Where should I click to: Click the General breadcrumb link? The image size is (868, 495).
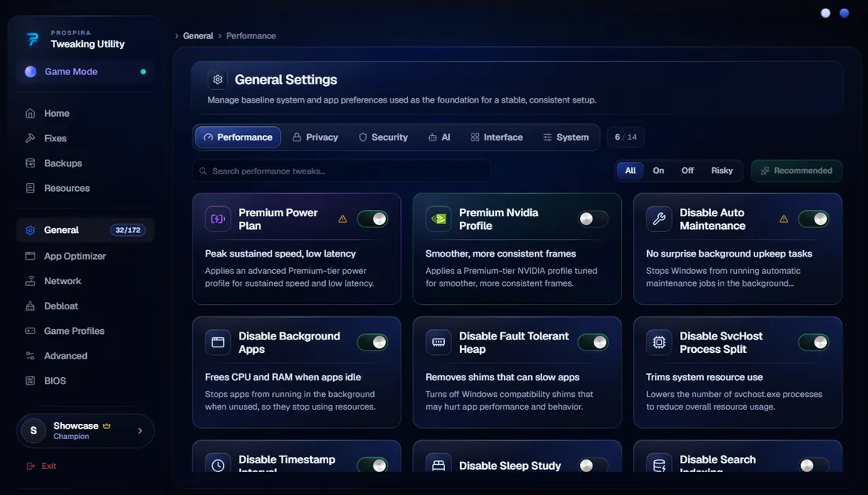coord(198,36)
